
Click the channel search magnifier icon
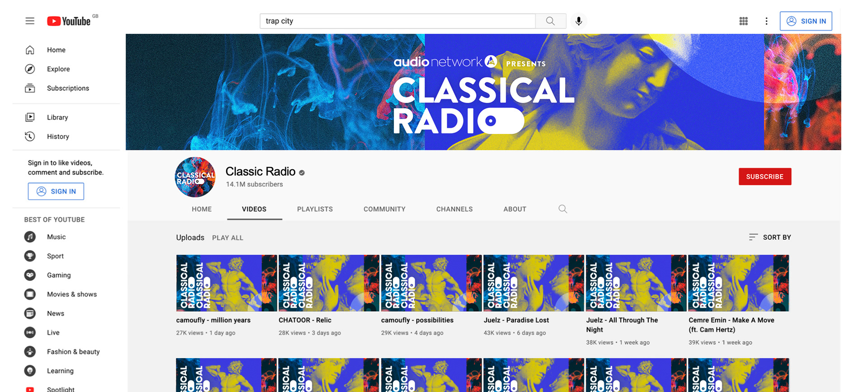coord(562,209)
